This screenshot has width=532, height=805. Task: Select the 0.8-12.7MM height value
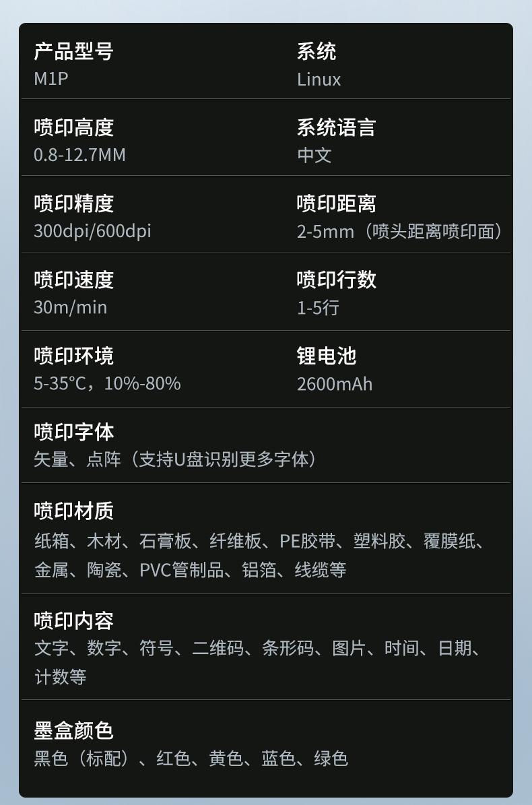(79, 155)
